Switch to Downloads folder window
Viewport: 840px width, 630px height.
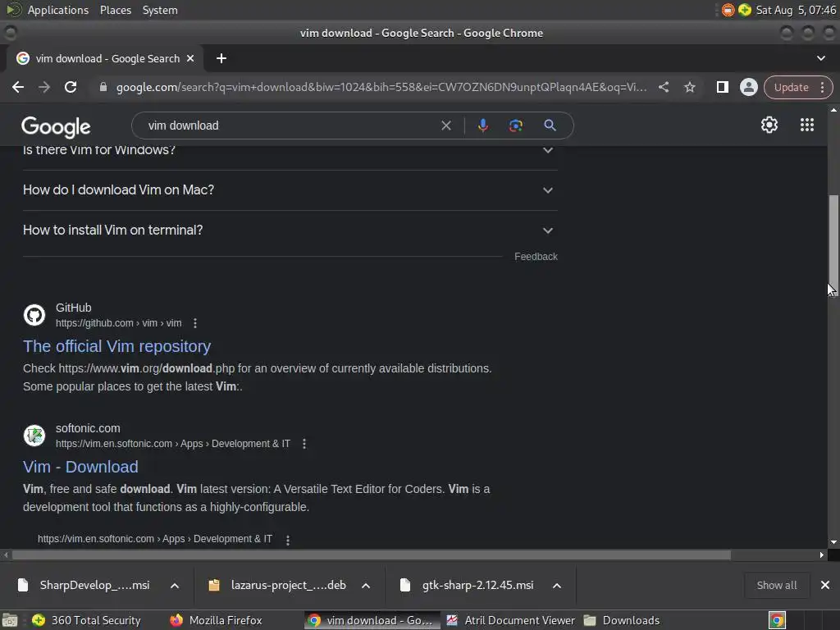click(622, 620)
